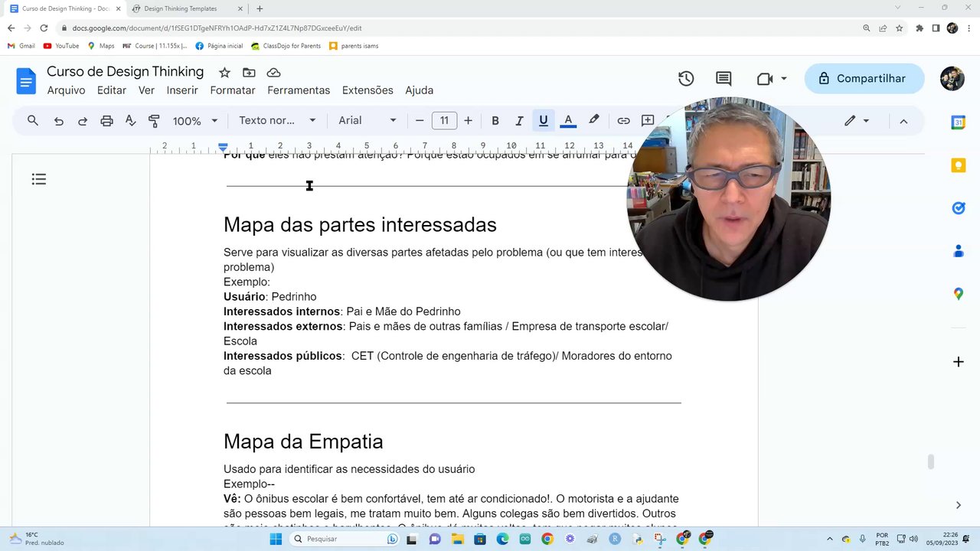
Task: Open the zoom level dropdown showing 100%
Action: pyautogui.click(x=194, y=121)
